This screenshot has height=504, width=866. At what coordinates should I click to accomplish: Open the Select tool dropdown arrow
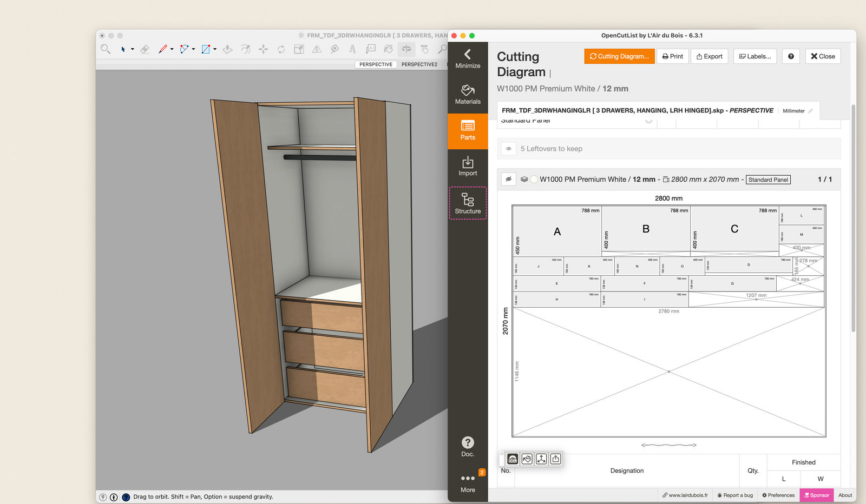(x=132, y=49)
